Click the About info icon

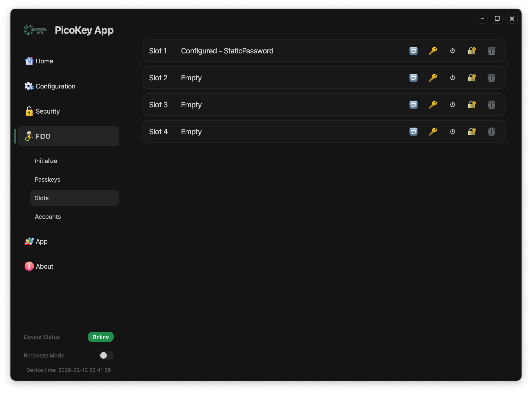29,266
